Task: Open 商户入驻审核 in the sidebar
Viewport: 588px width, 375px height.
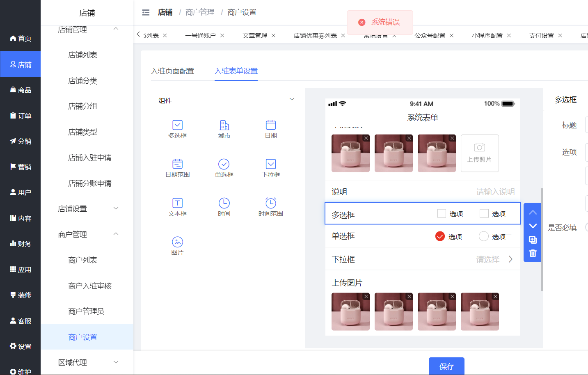Action: [90, 286]
